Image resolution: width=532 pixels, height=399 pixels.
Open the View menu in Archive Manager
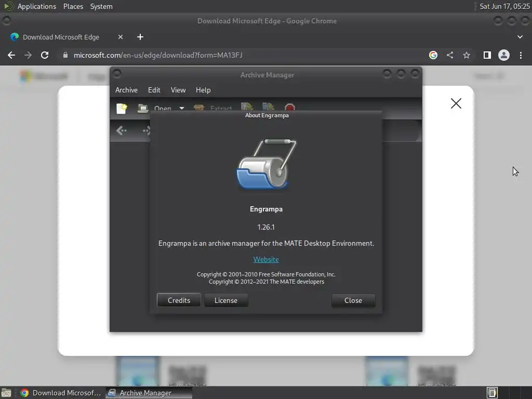click(x=178, y=90)
